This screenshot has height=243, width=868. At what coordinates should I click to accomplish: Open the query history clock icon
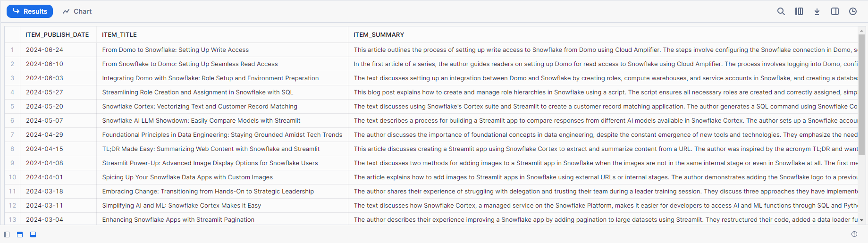coord(853,11)
